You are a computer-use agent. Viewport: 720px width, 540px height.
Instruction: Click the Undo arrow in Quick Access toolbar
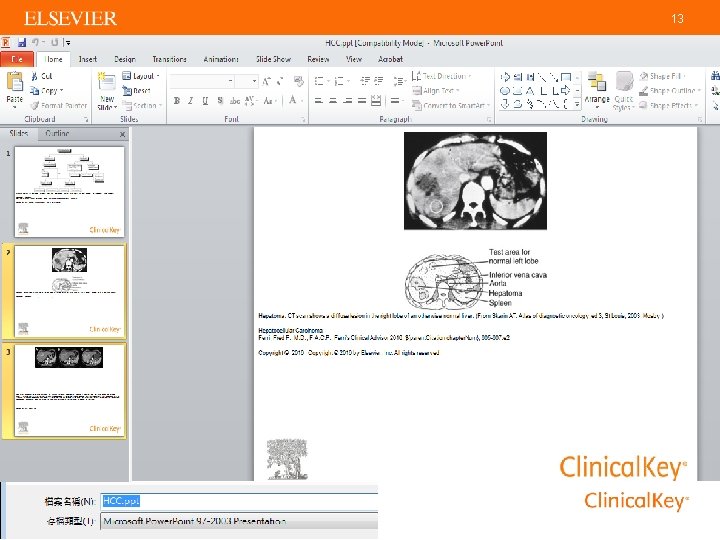pos(35,43)
